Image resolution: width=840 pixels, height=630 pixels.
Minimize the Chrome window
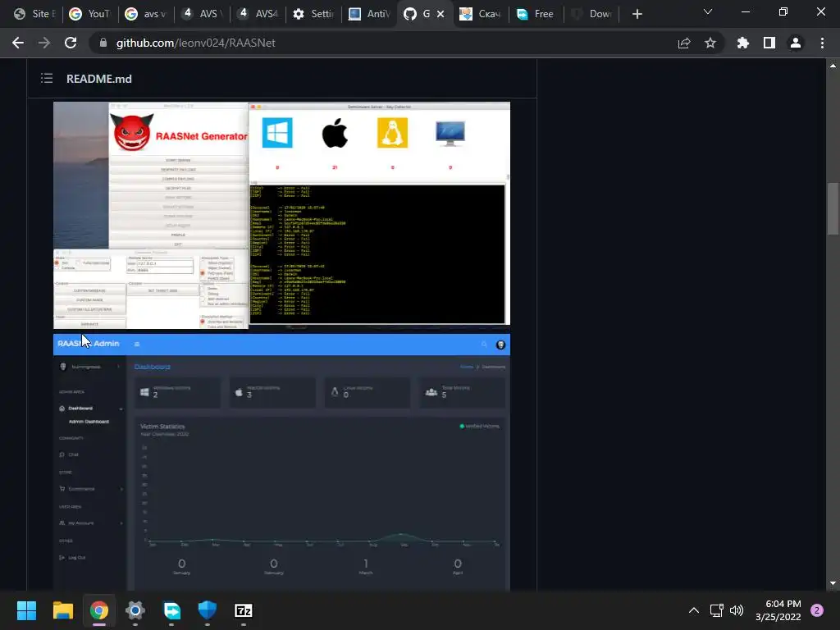pyautogui.click(x=745, y=11)
